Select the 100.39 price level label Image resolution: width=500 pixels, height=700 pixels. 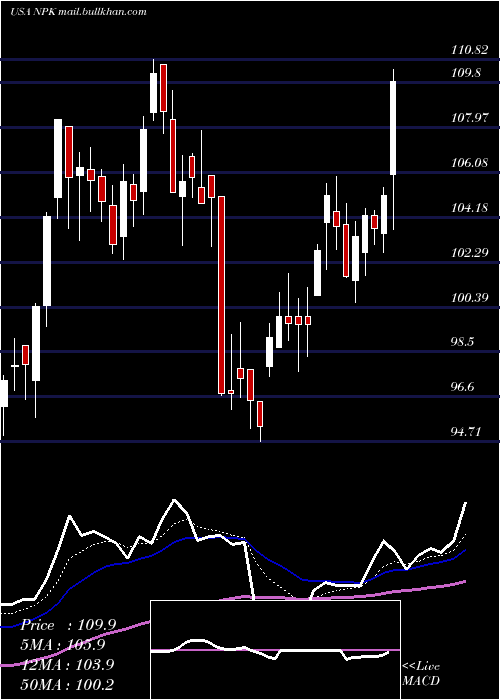[469, 297]
